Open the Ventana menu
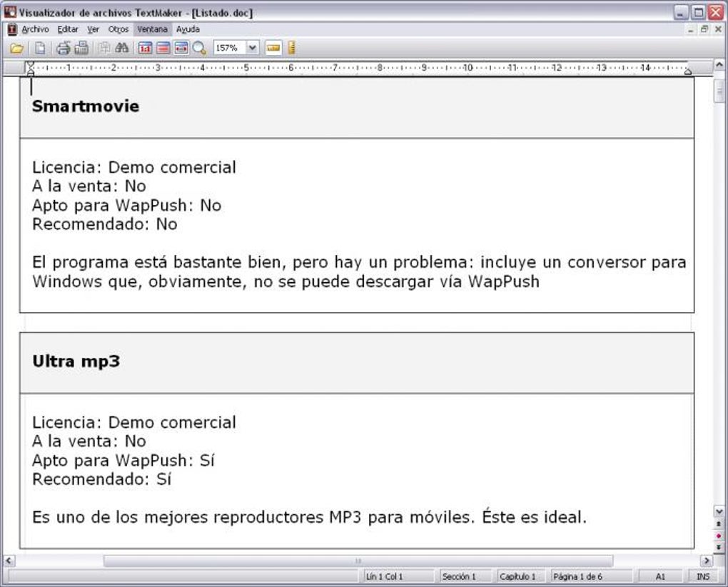 click(x=152, y=29)
